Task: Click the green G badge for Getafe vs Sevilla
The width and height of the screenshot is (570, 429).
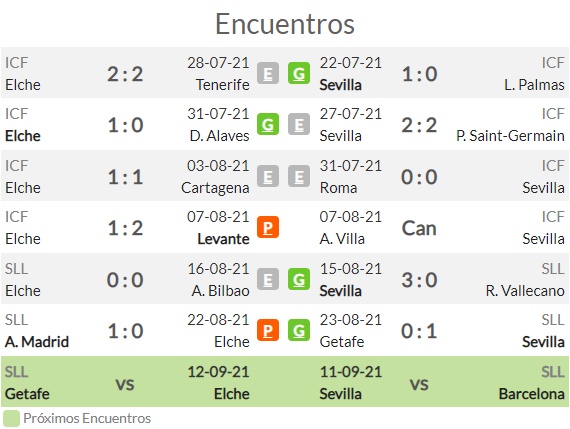Action: point(299,330)
